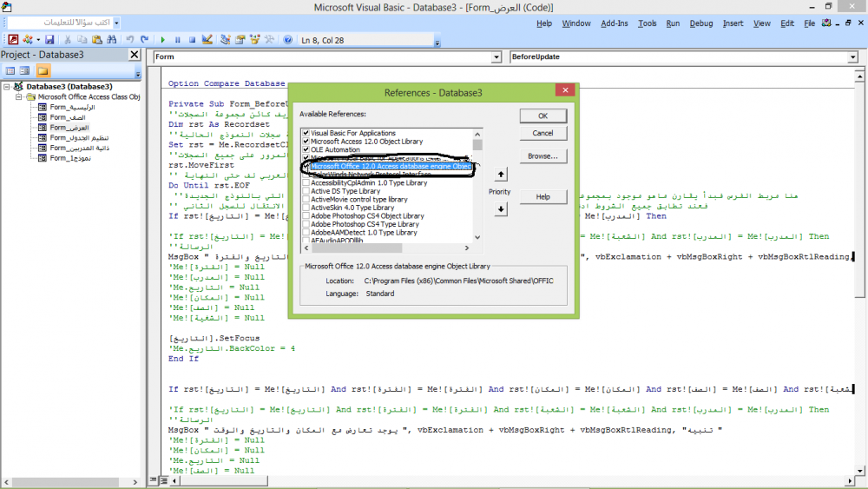Check Adobe Photoshop CS4 Object Library
This screenshot has width=868, height=489.
(x=306, y=216)
